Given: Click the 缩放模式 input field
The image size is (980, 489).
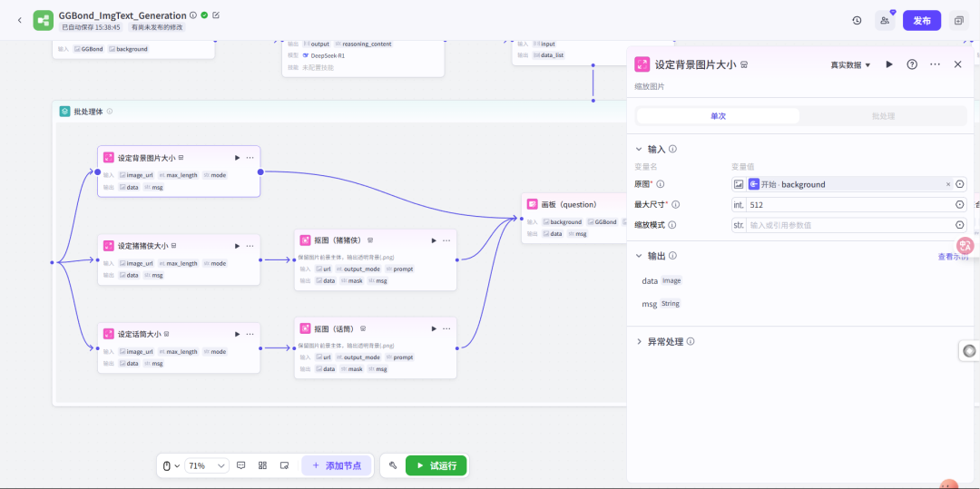Looking at the screenshot, I should 848,225.
